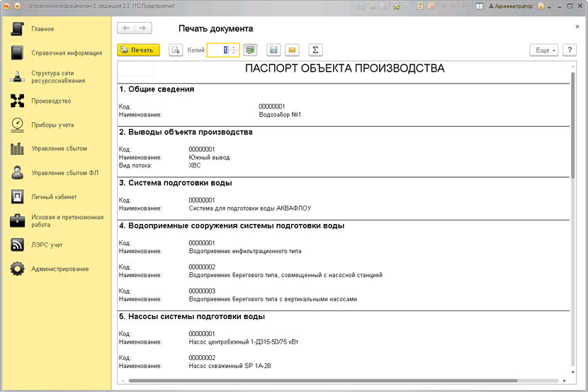
Task: Decrease copies with the down stepper arrow
Action: (234, 53)
